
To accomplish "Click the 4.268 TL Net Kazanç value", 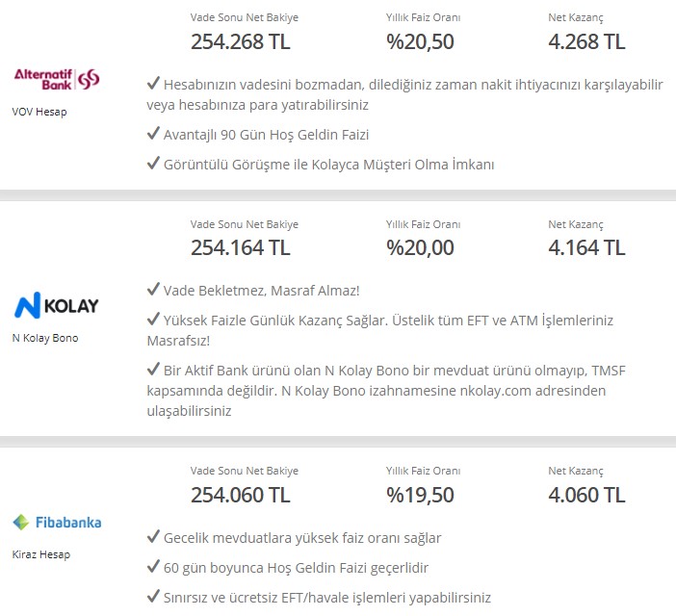I will [x=586, y=41].
